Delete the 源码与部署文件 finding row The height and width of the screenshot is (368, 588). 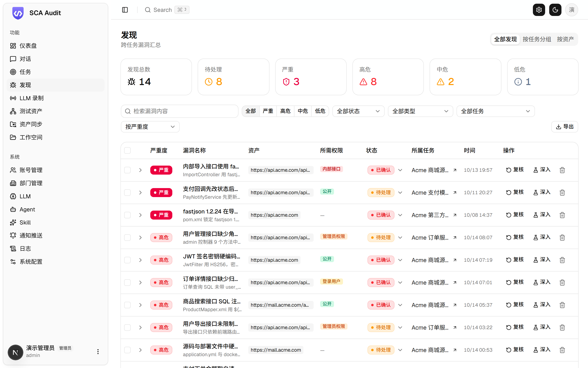pos(562,350)
